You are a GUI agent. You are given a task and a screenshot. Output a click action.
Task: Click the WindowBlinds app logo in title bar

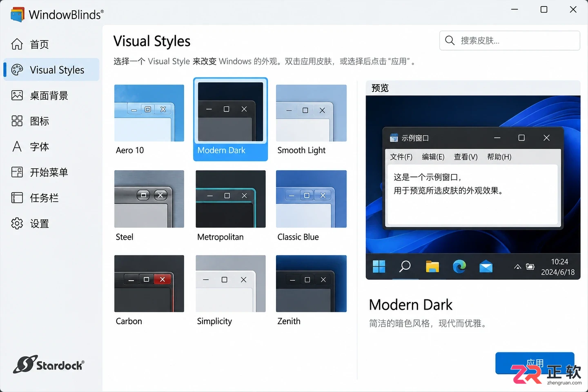coord(18,15)
